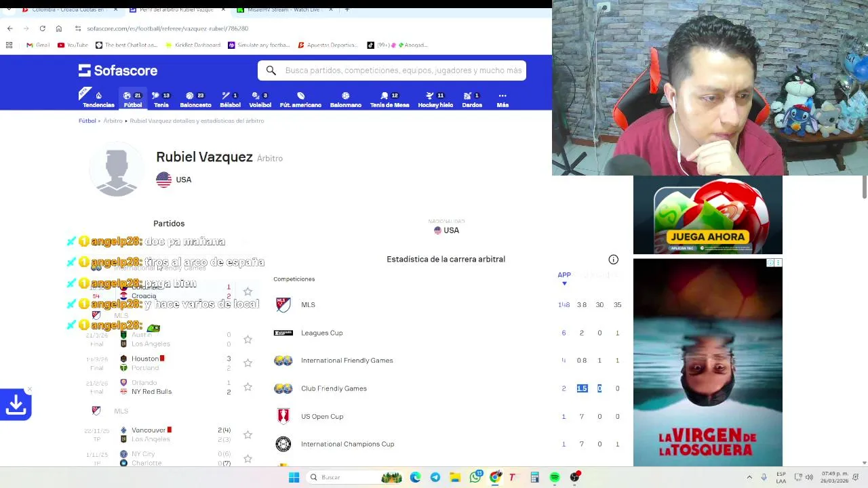Open the Voleibol section
Viewport: 868px width, 488px height.
(x=260, y=100)
